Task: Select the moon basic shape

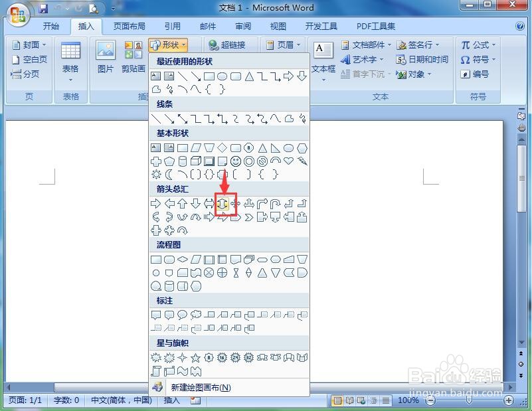Action: coord(169,175)
